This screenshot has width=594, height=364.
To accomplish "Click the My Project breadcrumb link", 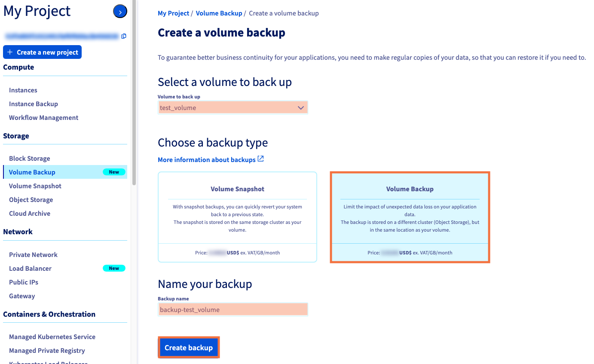I will [173, 13].
